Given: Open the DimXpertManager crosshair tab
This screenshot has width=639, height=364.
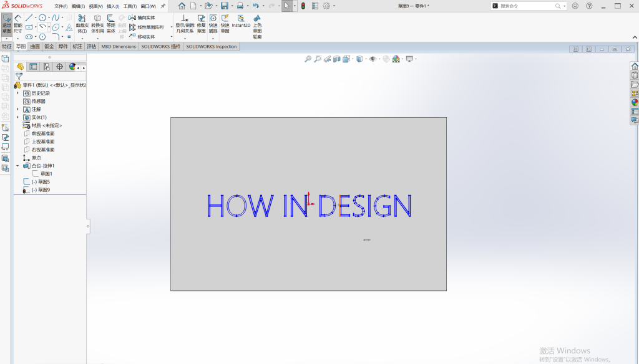Looking at the screenshot, I should point(59,67).
